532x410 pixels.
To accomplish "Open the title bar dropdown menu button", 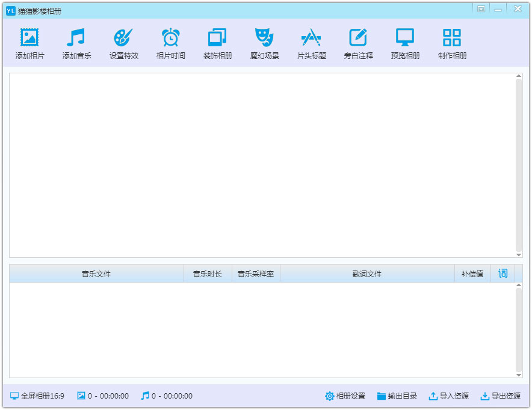I will coord(481,9).
